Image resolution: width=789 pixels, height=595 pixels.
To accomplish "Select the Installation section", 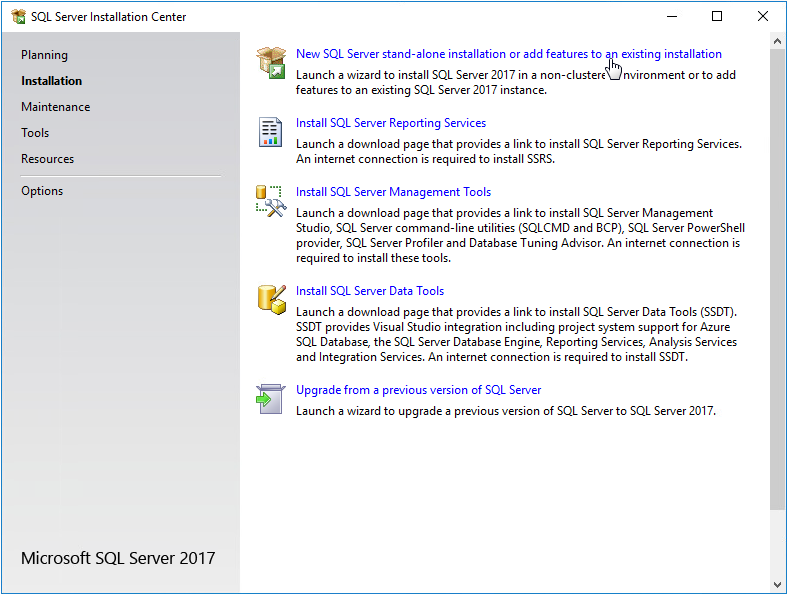I will pos(51,81).
